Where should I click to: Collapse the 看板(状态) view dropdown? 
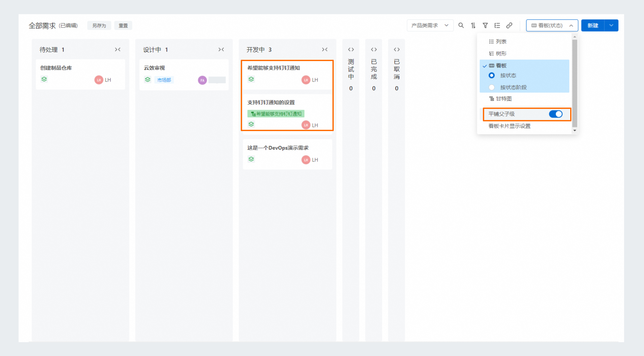point(552,25)
